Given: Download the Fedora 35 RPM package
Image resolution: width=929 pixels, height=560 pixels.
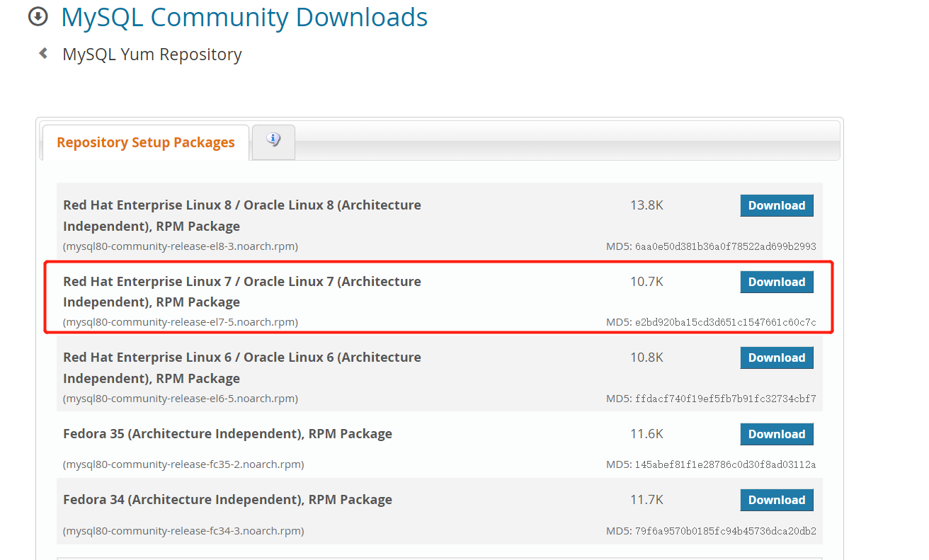Looking at the screenshot, I should coord(777,434).
